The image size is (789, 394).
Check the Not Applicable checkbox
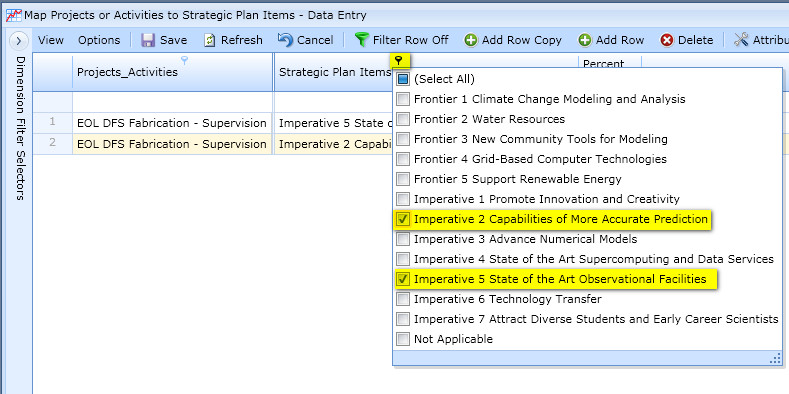[403, 339]
